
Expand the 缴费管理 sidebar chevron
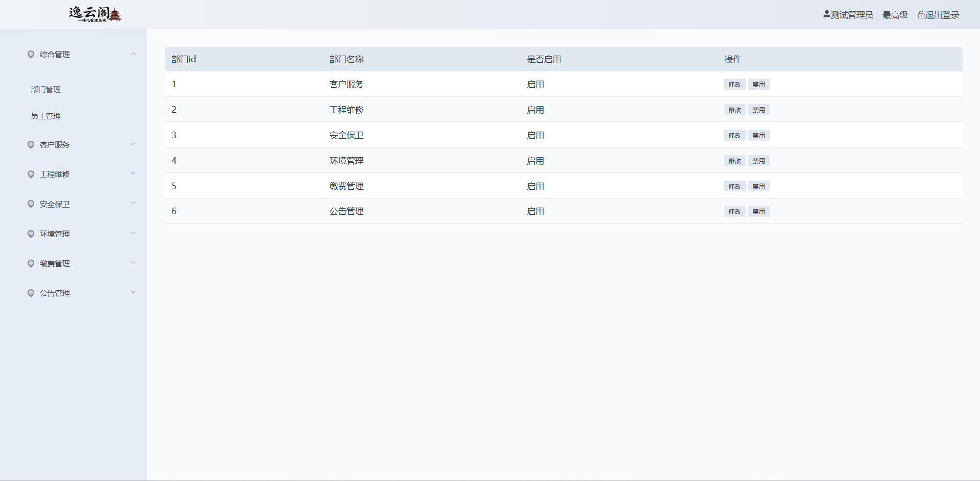(x=133, y=263)
